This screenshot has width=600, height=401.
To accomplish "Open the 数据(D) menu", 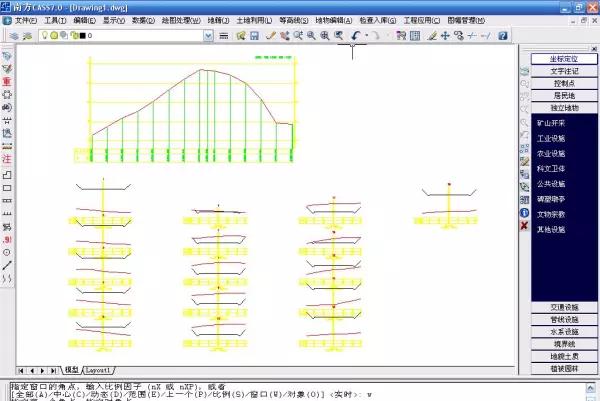I will pyautogui.click(x=143, y=21).
